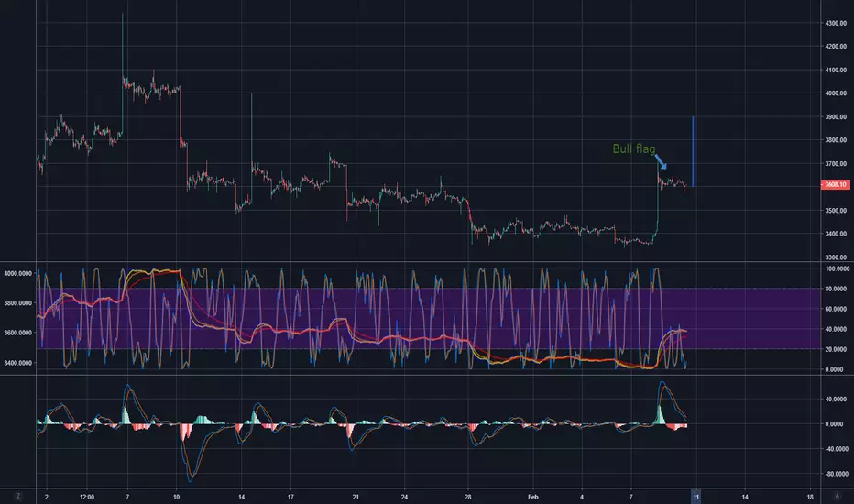Viewport: 854px width, 504px height.
Task: Click the 3400.0000 left scale label
Action: tap(18, 363)
